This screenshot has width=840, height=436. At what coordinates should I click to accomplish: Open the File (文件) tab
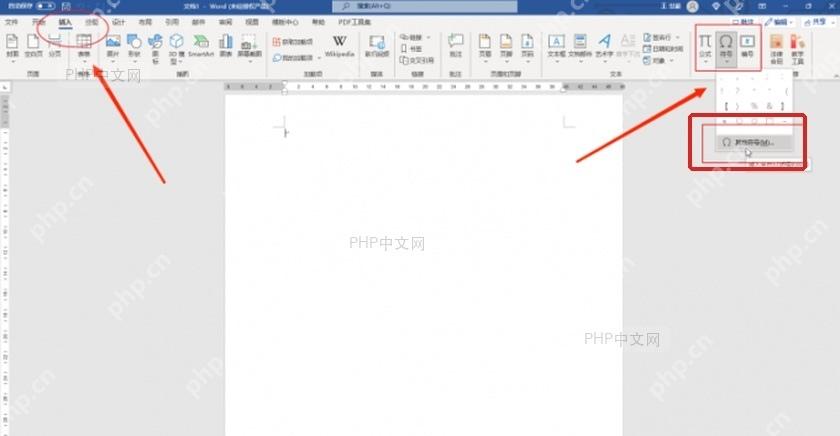(11, 22)
